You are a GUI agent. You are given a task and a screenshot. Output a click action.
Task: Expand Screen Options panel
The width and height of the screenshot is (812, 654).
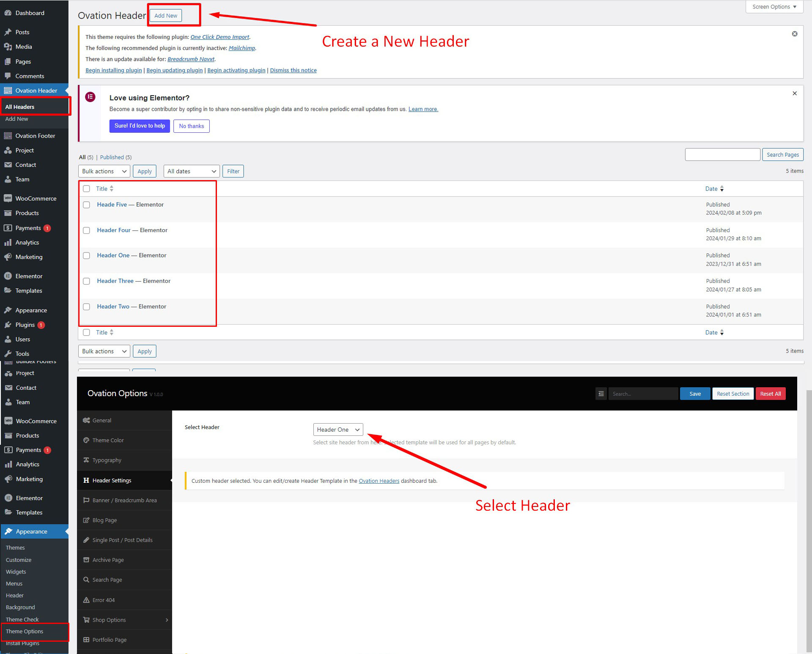pyautogui.click(x=774, y=7)
